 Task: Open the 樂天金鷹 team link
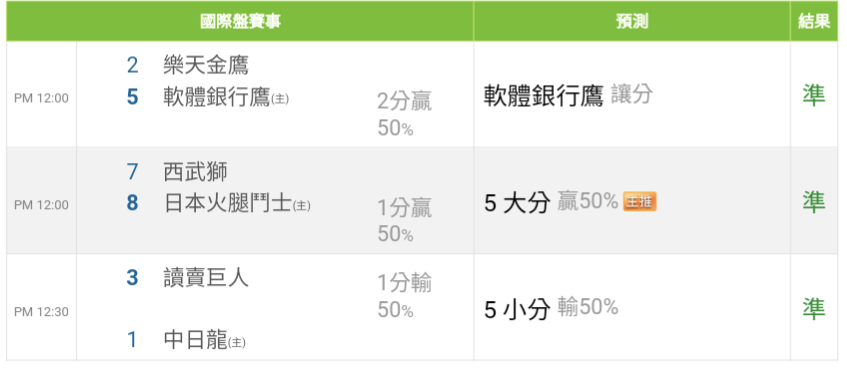[206, 66]
